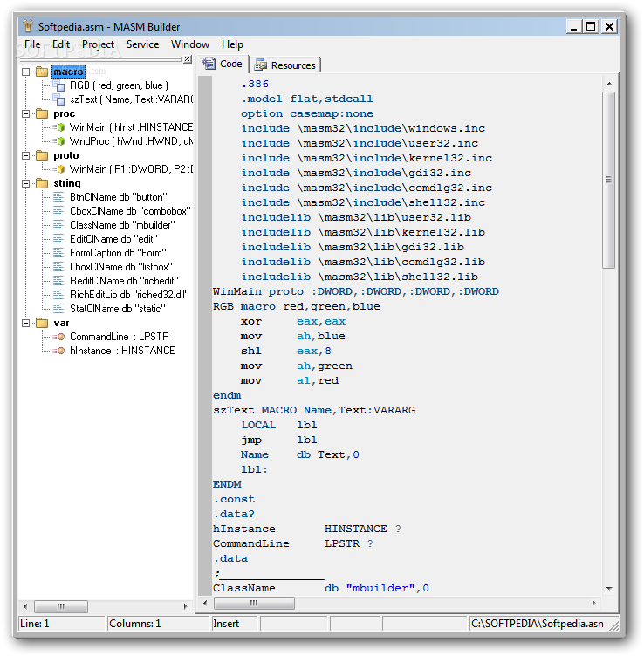The width and height of the screenshot is (644, 656).
Task: Click the Resources tab icon
Action: (261, 65)
